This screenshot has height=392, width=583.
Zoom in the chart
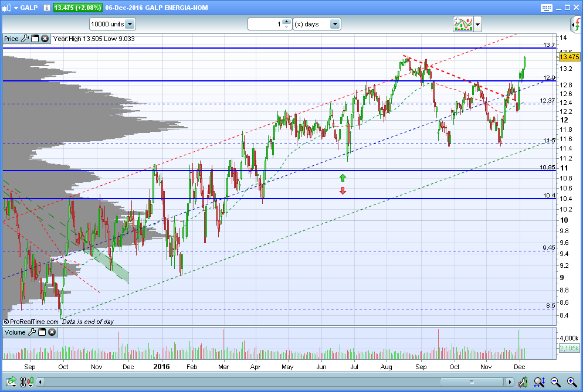click(x=572, y=381)
